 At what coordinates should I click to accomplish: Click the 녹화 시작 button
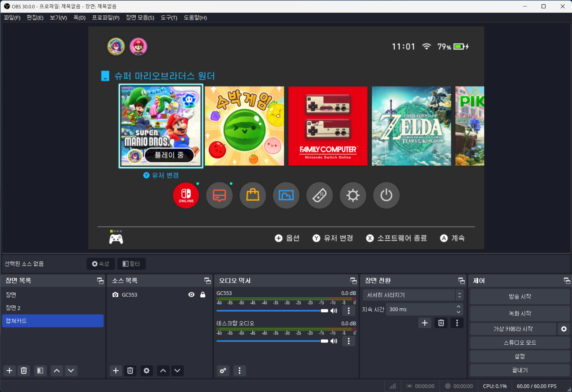pyautogui.click(x=519, y=313)
